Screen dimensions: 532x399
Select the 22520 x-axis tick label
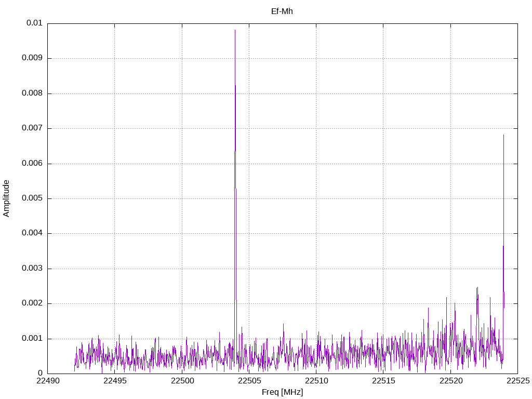click(450, 381)
